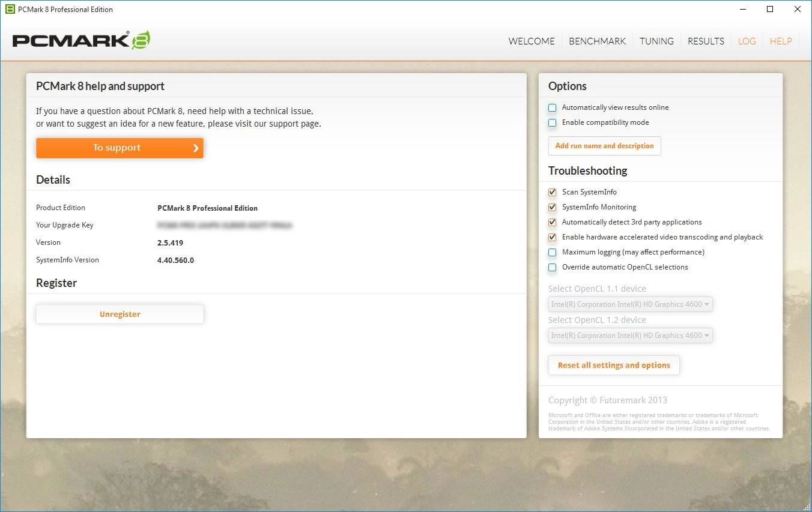The width and height of the screenshot is (812, 512).
Task: Click the PCMark 8 help and support heading
Action: coord(100,86)
